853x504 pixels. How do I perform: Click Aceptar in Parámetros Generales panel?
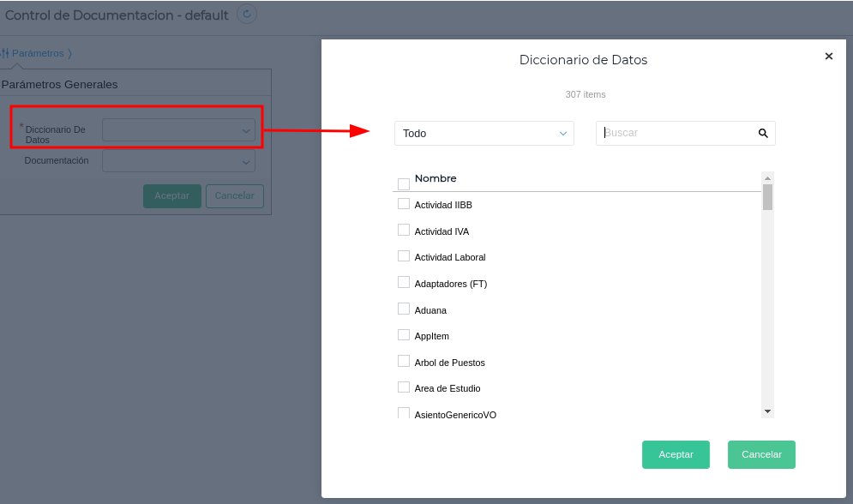click(171, 196)
